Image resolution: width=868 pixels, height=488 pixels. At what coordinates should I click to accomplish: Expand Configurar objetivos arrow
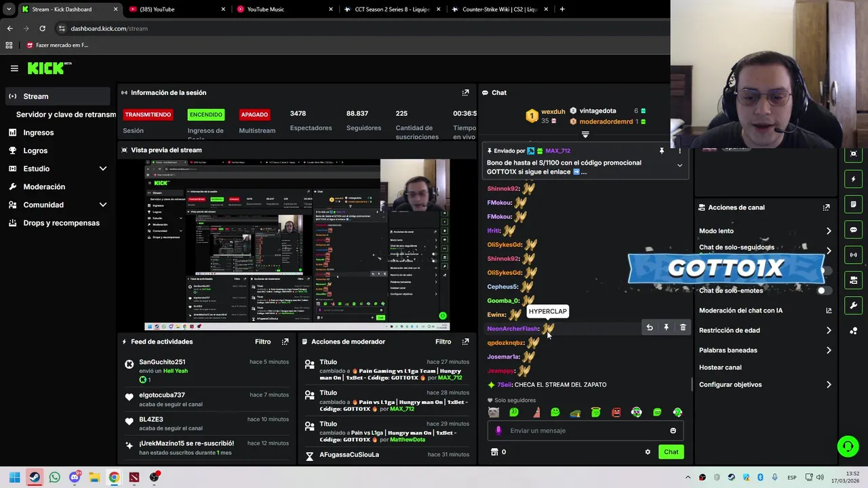coord(829,385)
